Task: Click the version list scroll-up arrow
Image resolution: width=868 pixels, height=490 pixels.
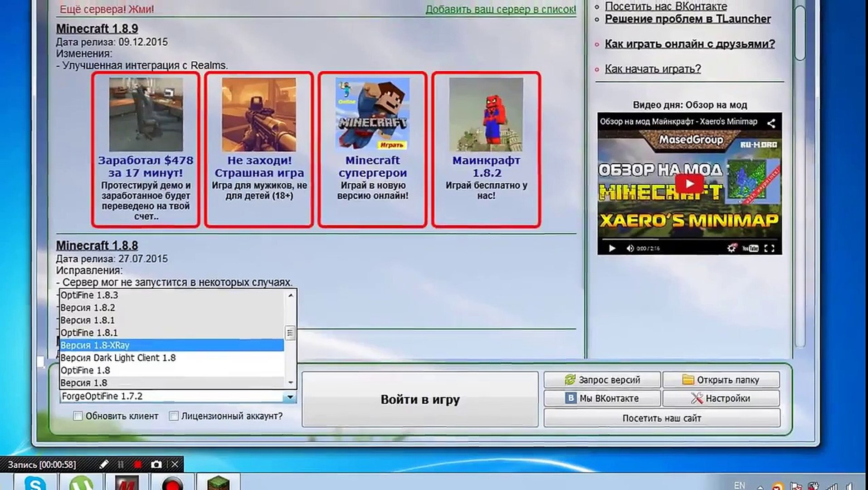Action: [x=291, y=295]
